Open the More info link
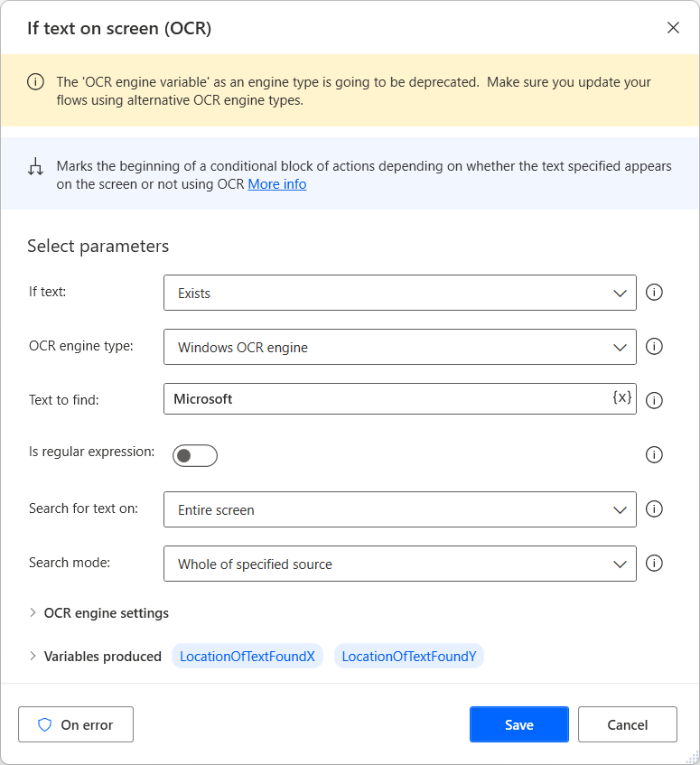This screenshot has width=700, height=765. pos(276,183)
